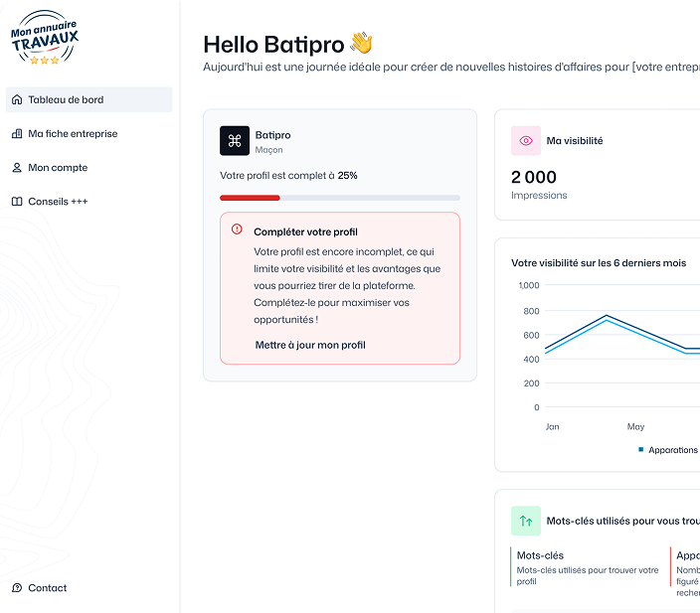Click the Batipro company logo icon
This screenshot has width=700, height=613.
[235, 141]
